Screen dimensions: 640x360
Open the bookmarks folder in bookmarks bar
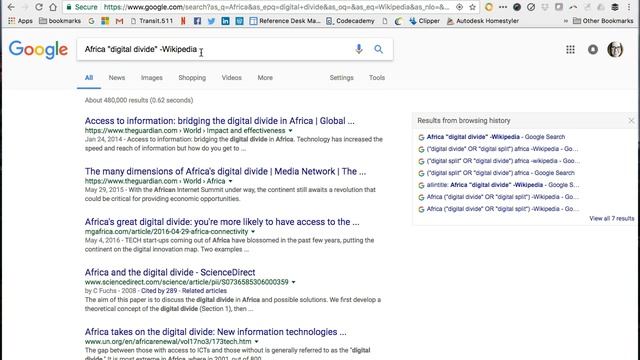tap(60, 20)
